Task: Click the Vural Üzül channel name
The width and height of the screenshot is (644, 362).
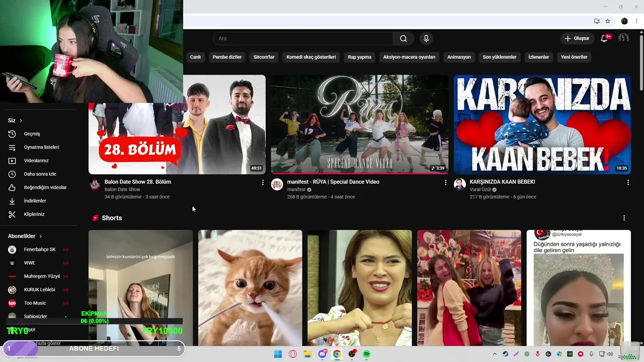Action: (480, 190)
